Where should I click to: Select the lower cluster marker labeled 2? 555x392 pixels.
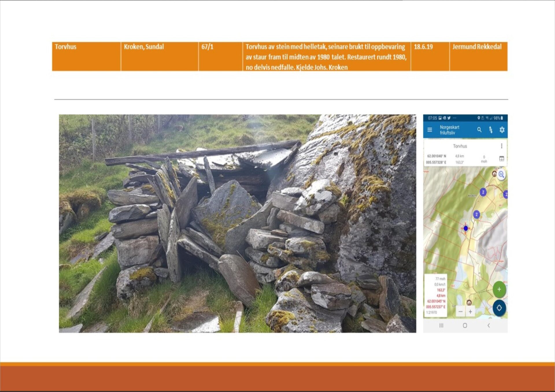[x=476, y=214]
